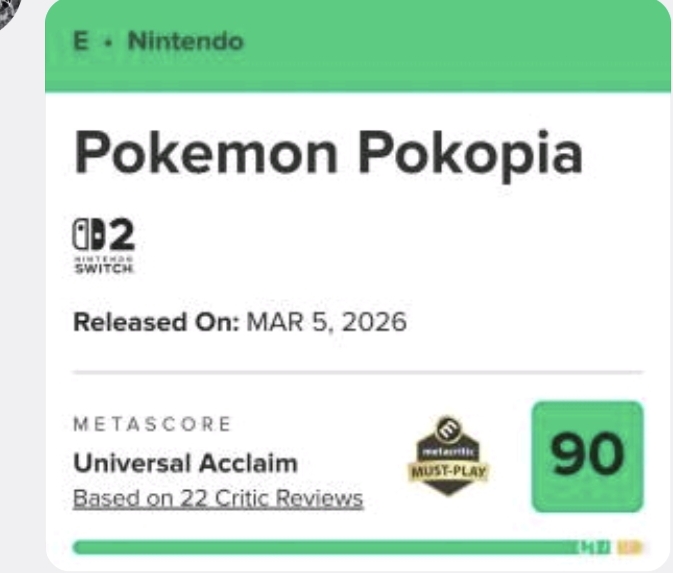Open the Based on 22 Critic Reviews link
This screenshot has height=573, width=673.
217,498
